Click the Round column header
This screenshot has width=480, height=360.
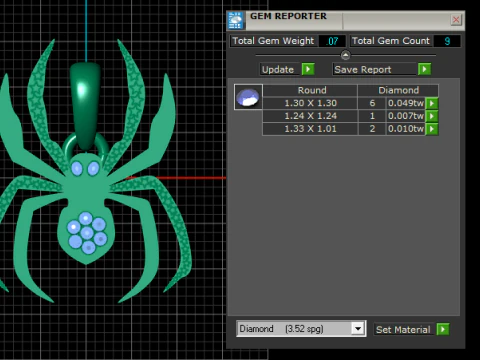tap(310, 90)
